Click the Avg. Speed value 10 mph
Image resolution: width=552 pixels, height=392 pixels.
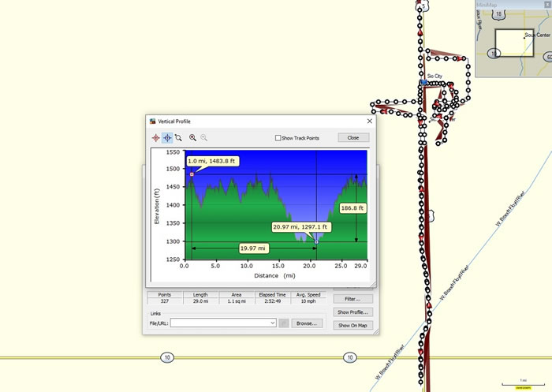pos(308,301)
